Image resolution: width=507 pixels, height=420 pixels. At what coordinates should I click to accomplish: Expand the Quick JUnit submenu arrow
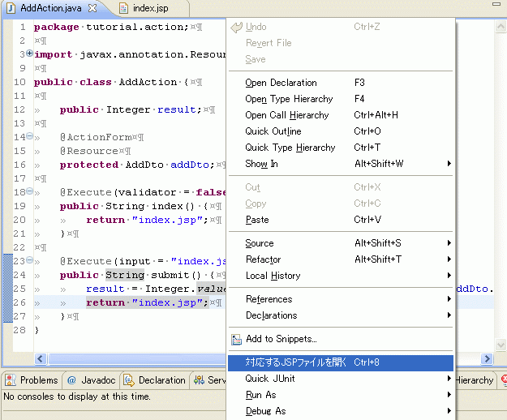[x=449, y=379]
